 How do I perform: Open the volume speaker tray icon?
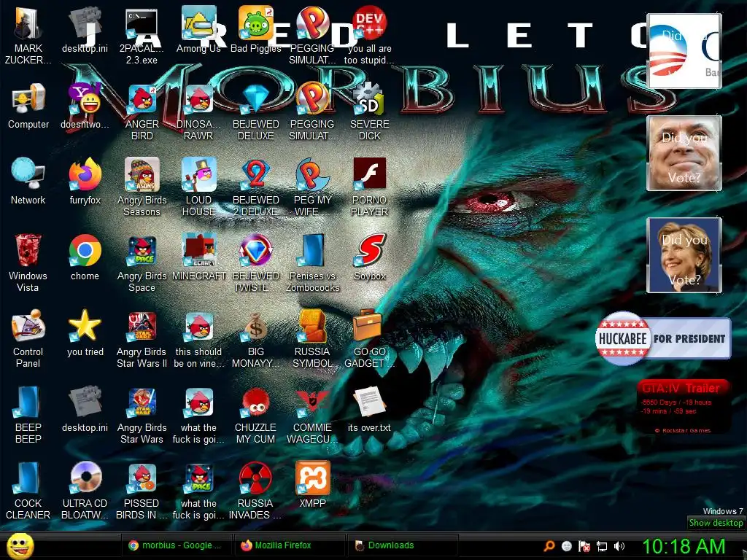click(x=619, y=545)
